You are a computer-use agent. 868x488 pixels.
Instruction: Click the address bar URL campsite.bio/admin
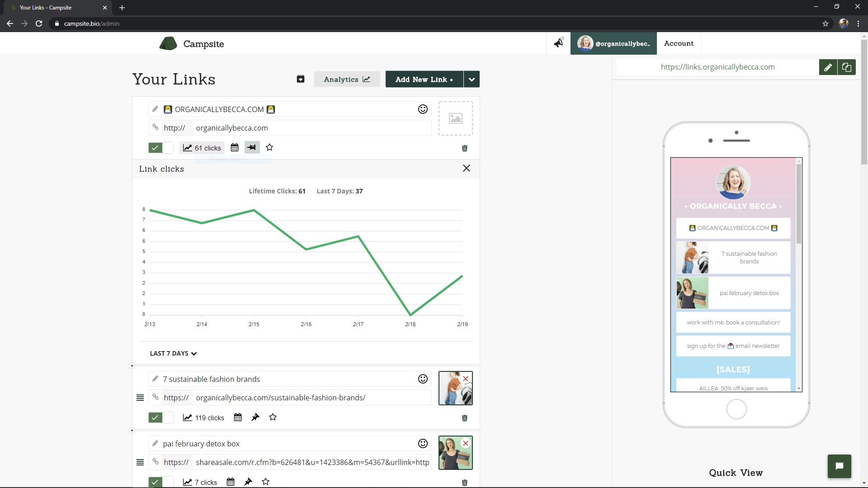click(92, 23)
